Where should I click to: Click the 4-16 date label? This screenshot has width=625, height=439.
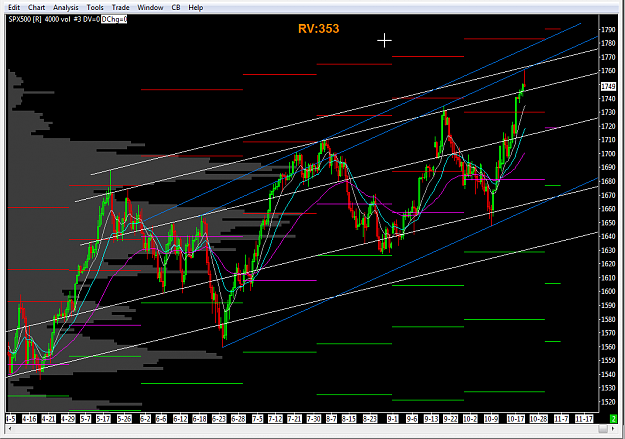point(29,419)
